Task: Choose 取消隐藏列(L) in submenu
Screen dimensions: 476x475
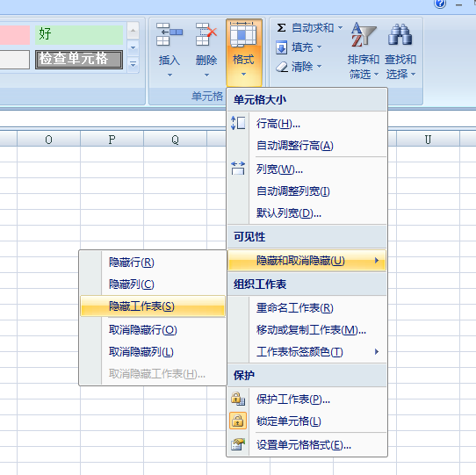Action: pos(153,352)
